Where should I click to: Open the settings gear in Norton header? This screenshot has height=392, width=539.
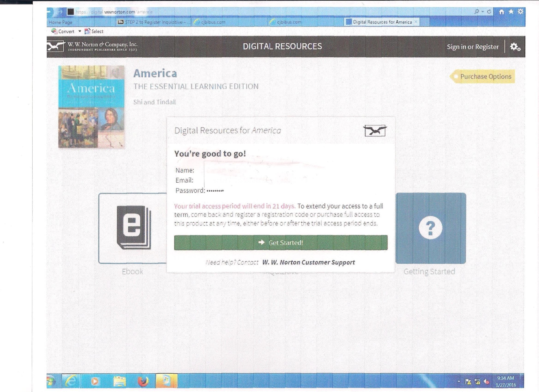coord(515,47)
